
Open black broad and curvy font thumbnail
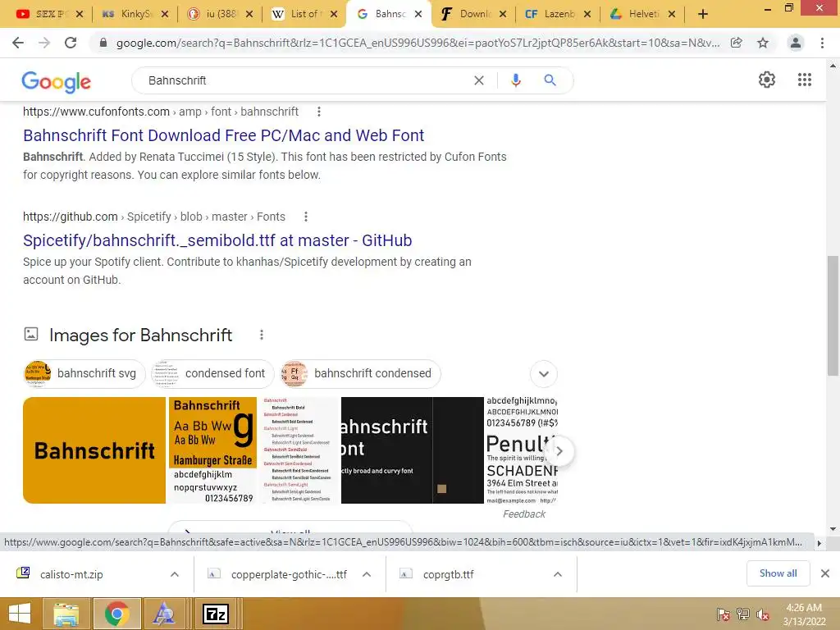[x=413, y=450]
